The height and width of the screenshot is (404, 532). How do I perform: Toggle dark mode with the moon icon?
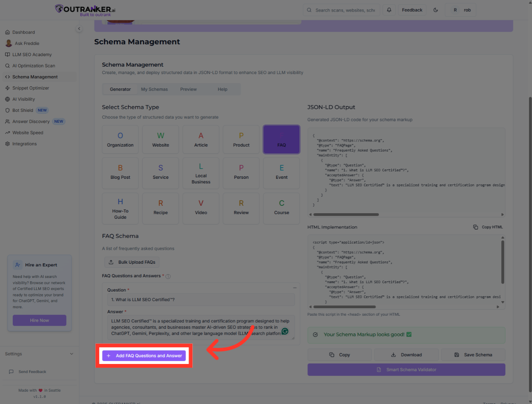[435, 10]
